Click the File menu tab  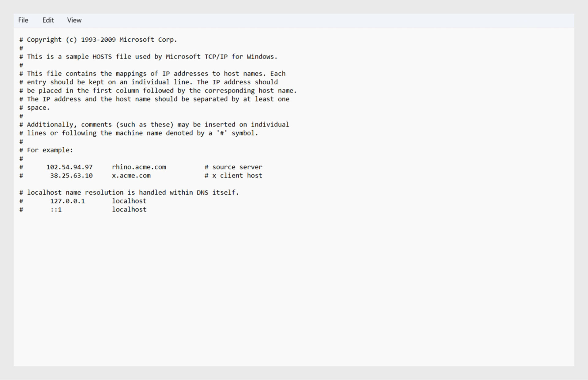pyautogui.click(x=23, y=20)
